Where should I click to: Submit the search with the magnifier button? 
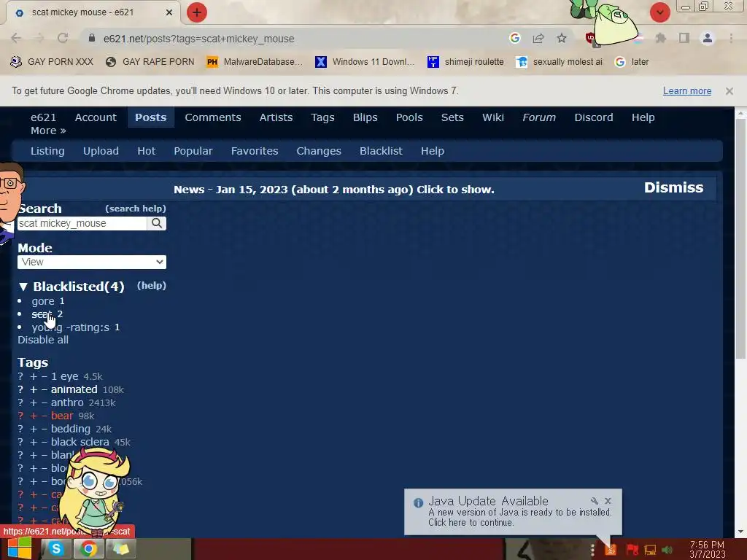pos(157,223)
